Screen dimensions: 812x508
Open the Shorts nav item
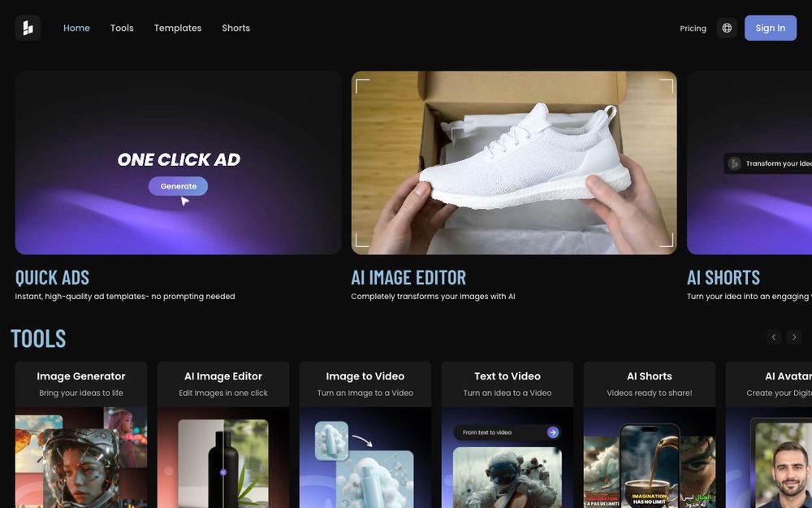point(236,28)
